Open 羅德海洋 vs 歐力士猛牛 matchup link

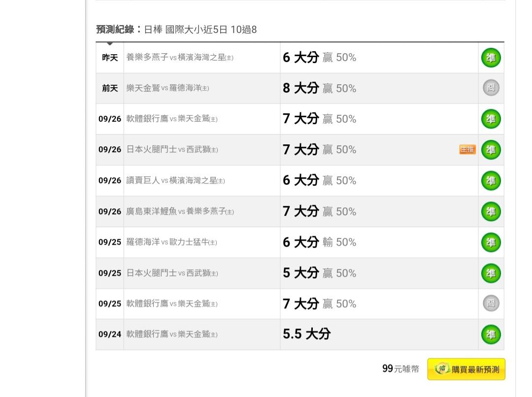[x=171, y=242]
